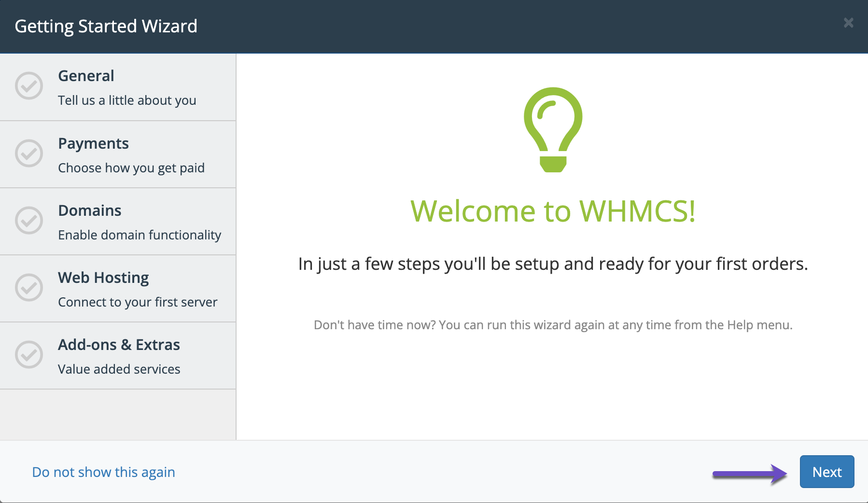This screenshot has height=503, width=868.
Task: Click the Web Hosting step checkmark icon
Action: (29, 288)
